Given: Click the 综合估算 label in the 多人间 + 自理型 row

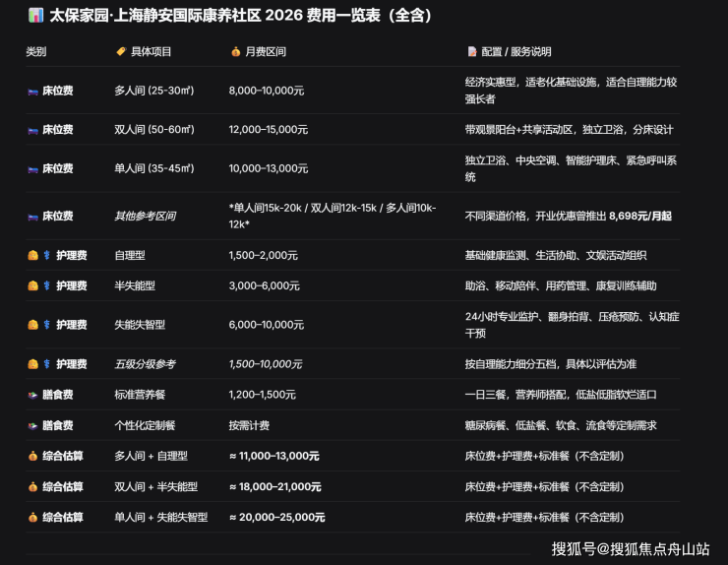Looking at the screenshot, I should pyautogui.click(x=63, y=457).
